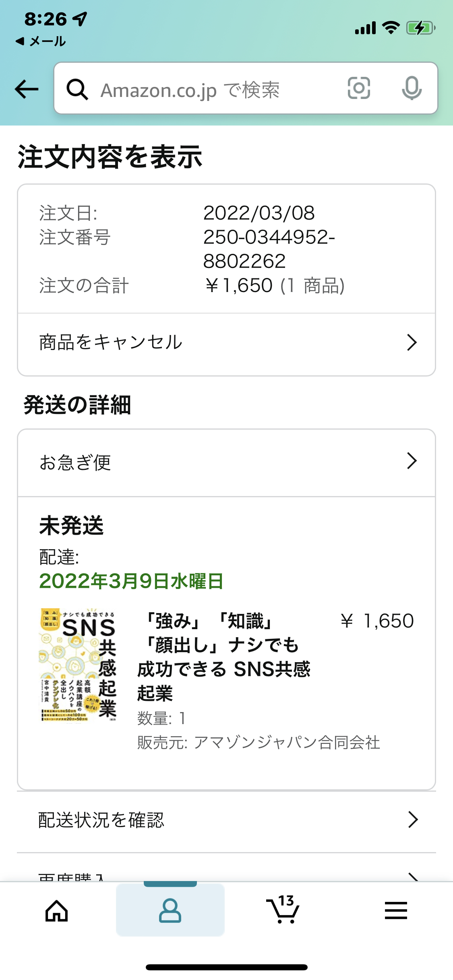Open SNS共感起業 book cover thumbnail

[79, 665]
